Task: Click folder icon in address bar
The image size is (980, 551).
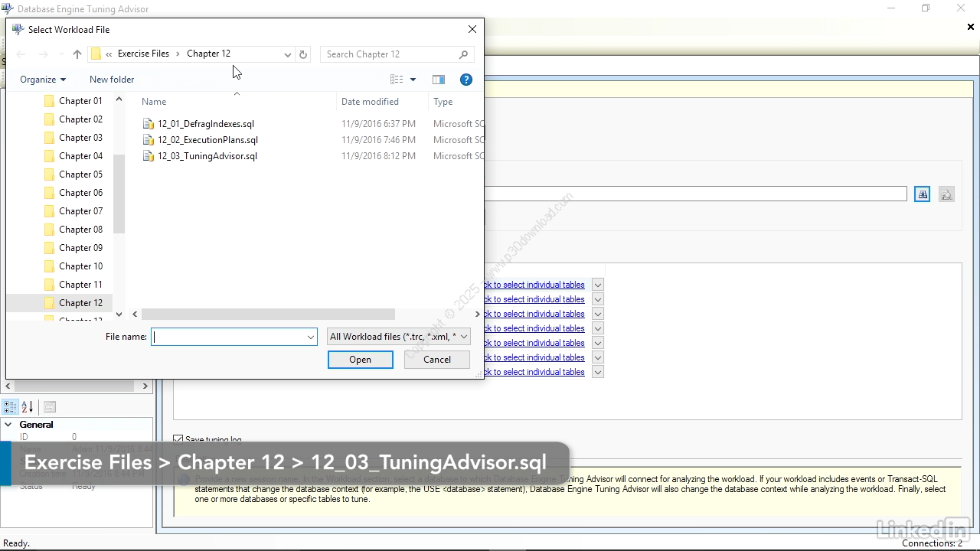Action: coord(96,54)
